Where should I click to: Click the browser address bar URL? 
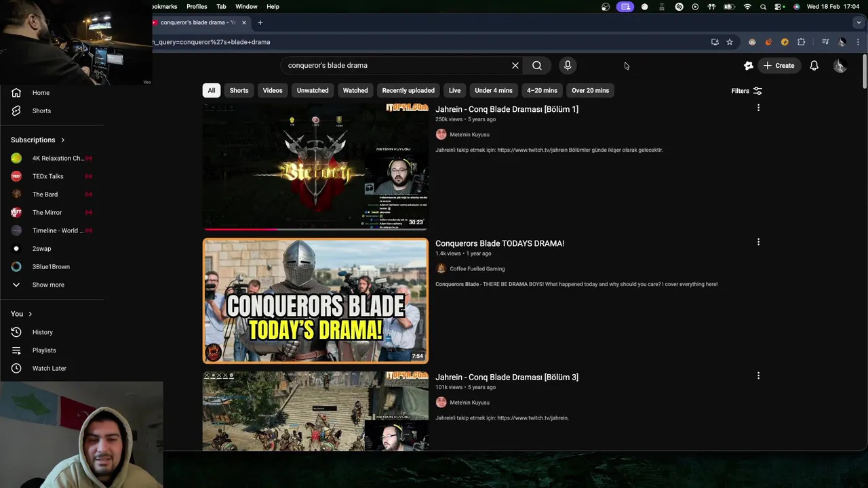pos(212,42)
